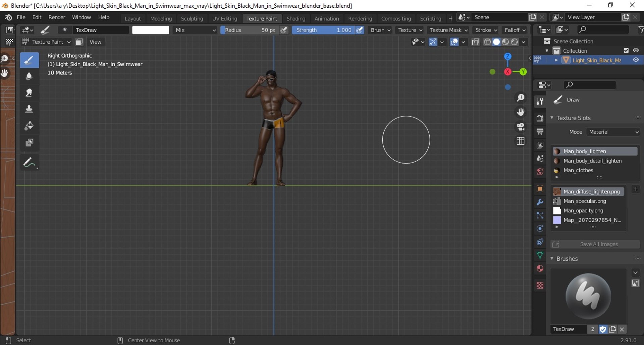Viewport: 644px width, 345px height.
Task: Open the Render menu
Action: [x=57, y=17]
